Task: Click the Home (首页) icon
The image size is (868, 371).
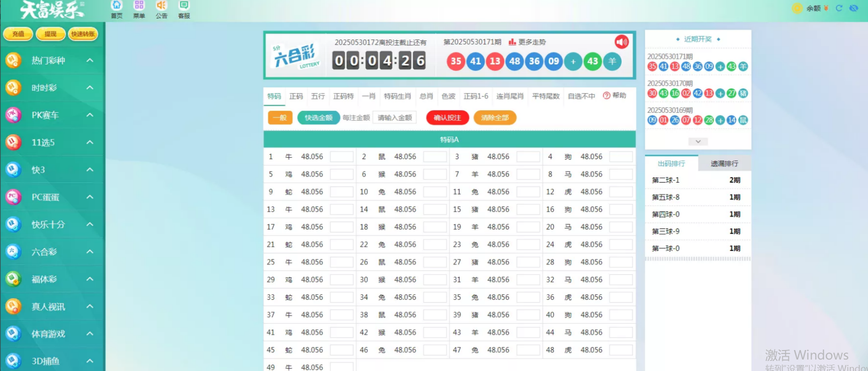Action: [117, 6]
